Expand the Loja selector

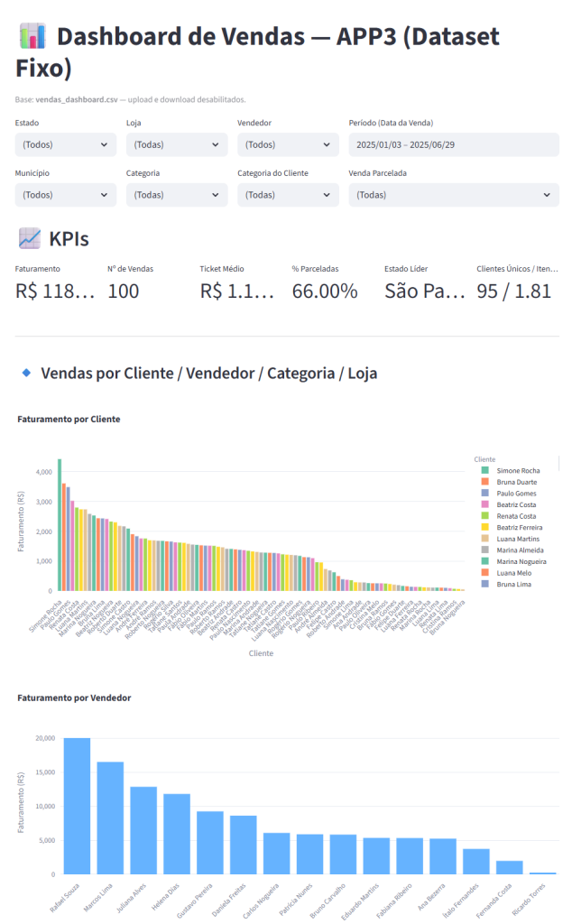coord(177,144)
